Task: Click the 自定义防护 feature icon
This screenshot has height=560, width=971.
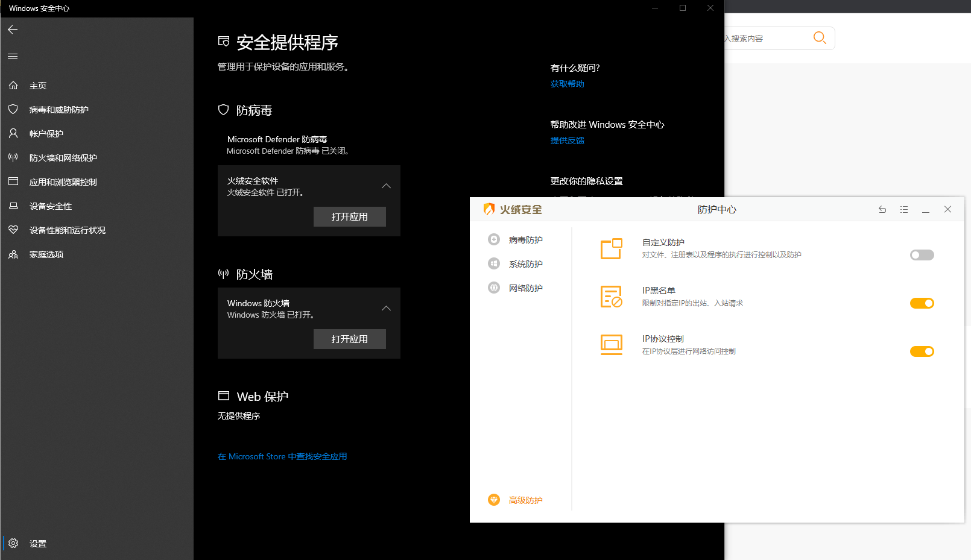Action: pos(612,248)
